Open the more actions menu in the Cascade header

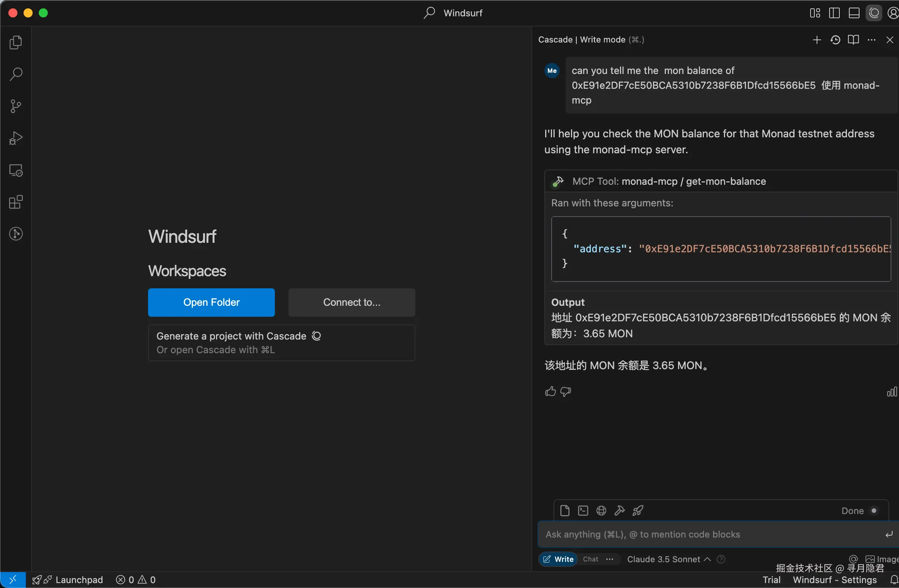(872, 40)
